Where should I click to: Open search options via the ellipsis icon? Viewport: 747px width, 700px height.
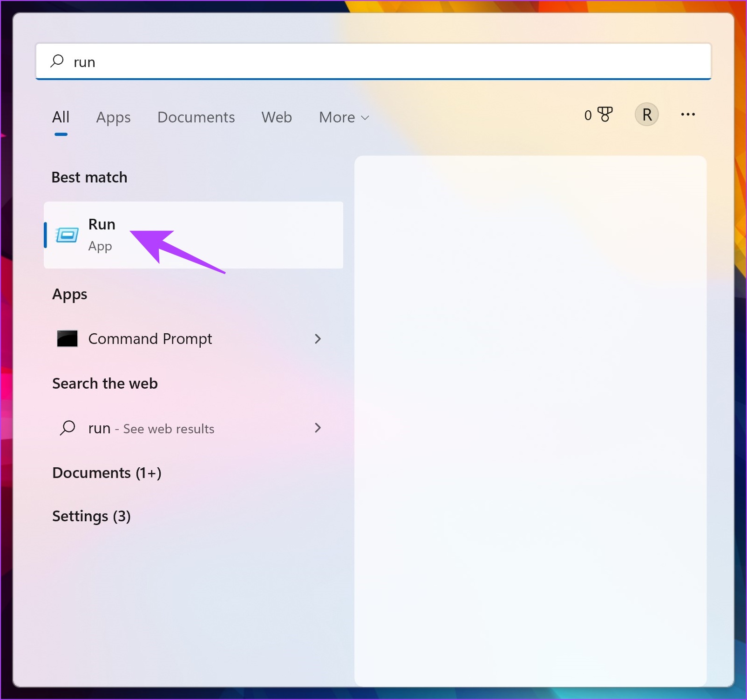(x=688, y=115)
